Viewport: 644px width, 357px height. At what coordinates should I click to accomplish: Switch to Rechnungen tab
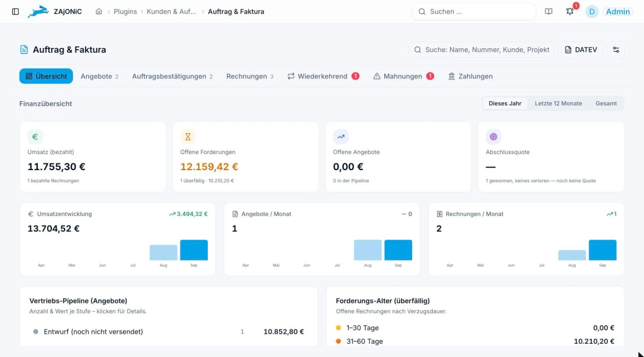tap(250, 76)
